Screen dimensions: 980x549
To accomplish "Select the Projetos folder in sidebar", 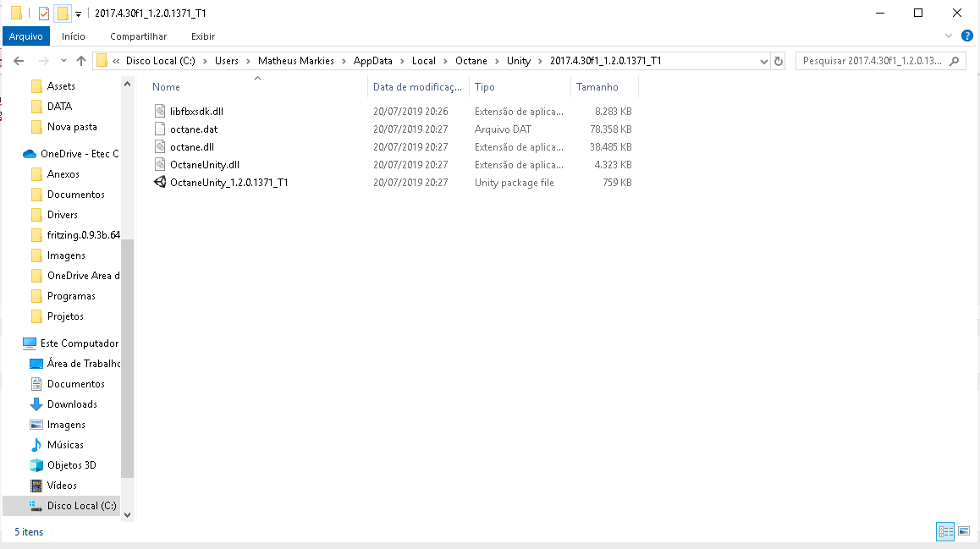I will click(65, 316).
